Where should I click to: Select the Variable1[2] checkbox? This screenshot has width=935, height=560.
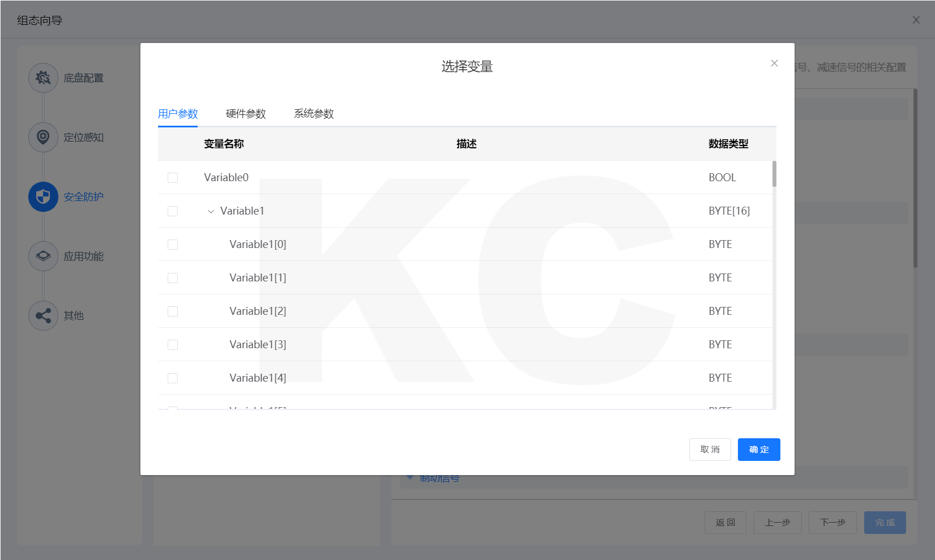173,311
